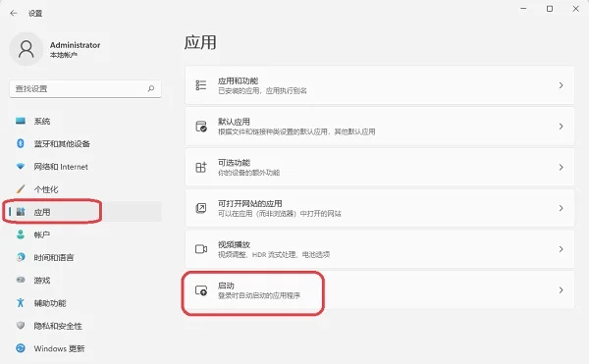Click the 系统 monitor icon

coord(21,121)
